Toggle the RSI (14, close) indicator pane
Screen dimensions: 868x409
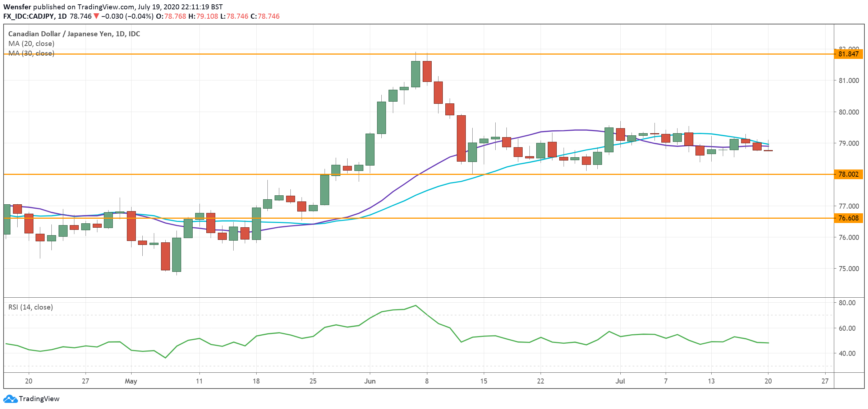coord(30,307)
